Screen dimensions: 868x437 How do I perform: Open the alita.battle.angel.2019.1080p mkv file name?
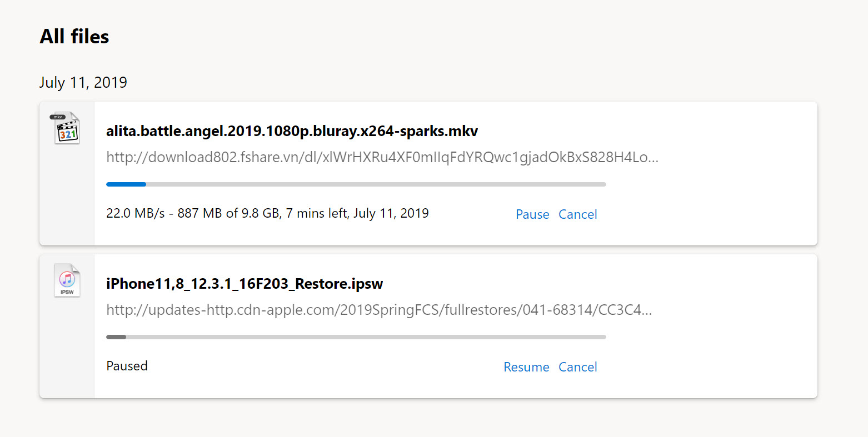tap(292, 131)
